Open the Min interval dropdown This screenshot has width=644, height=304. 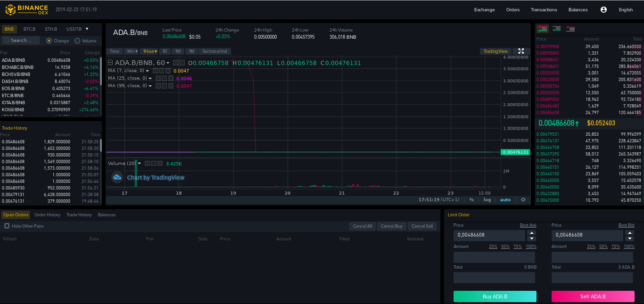coord(132,51)
